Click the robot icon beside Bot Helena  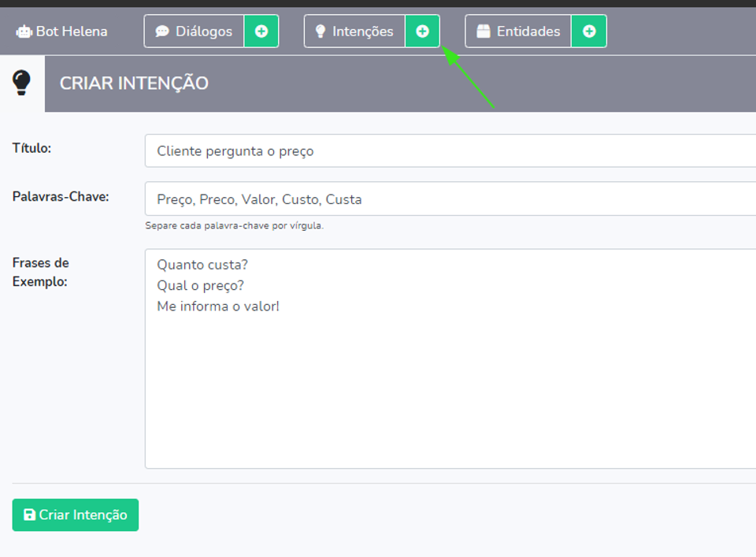(x=24, y=32)
